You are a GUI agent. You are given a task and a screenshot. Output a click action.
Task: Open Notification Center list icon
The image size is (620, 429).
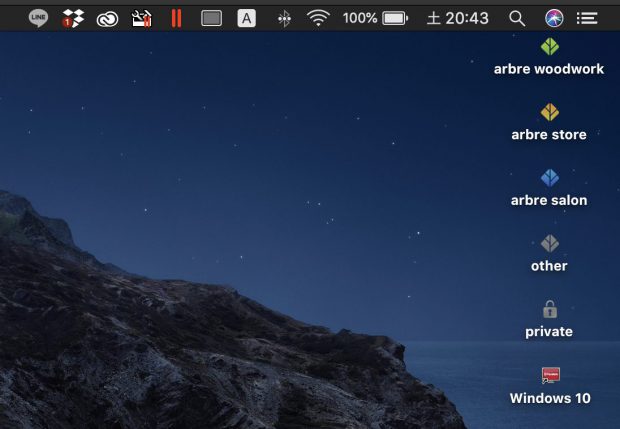587,18
